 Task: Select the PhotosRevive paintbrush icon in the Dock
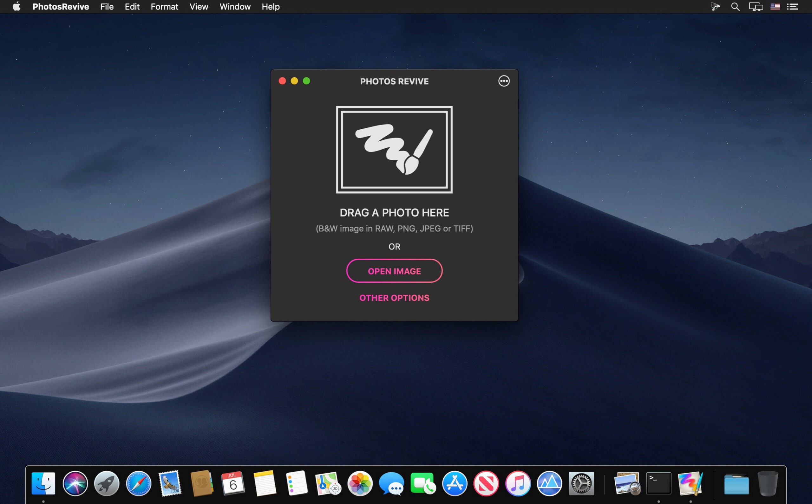pos(690,483)
